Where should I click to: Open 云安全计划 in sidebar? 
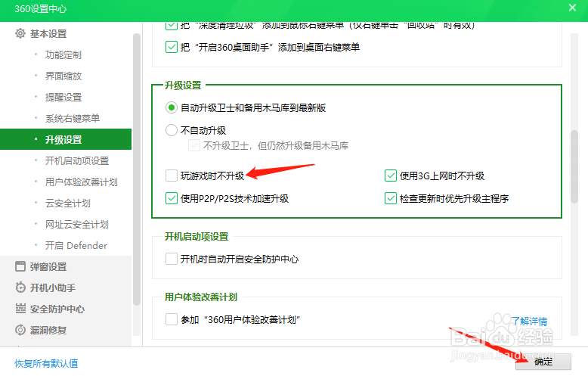coord(68,203)
